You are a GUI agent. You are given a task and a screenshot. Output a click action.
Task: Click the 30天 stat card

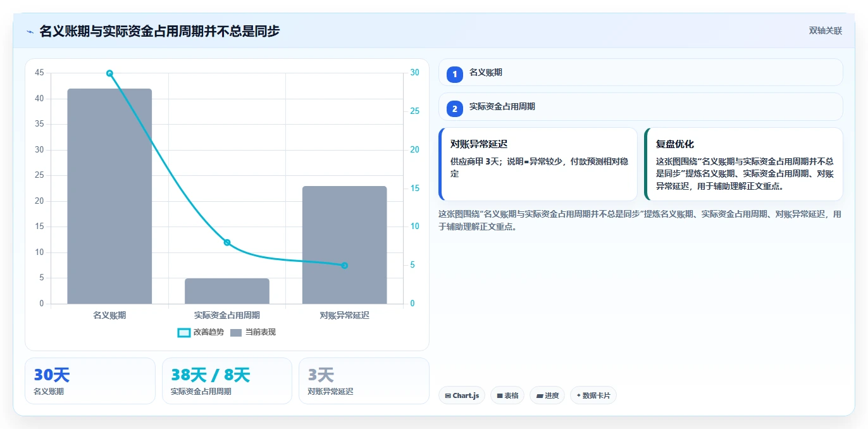click(90, 381)
